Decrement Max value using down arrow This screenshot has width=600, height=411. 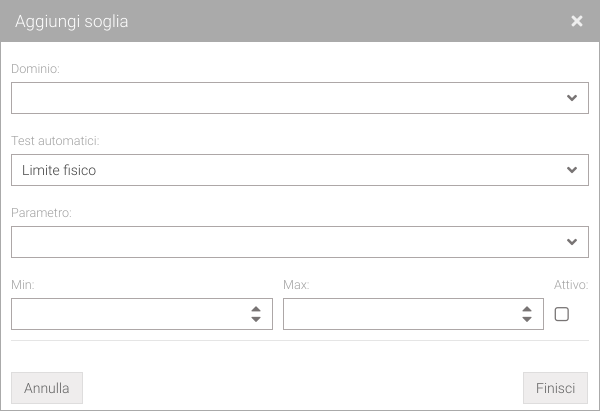click(527, 320)
